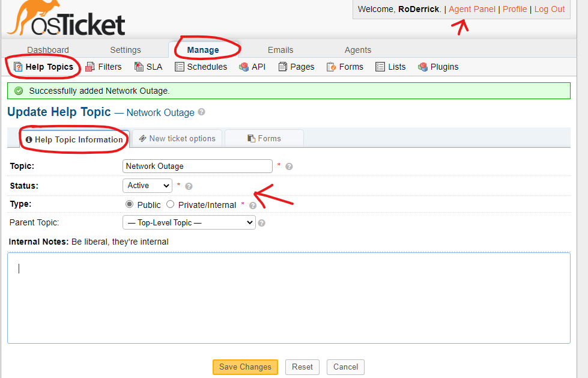588x378 pixels.
Task: Select the Private/Internal radio button
Action: pos(170,204)
